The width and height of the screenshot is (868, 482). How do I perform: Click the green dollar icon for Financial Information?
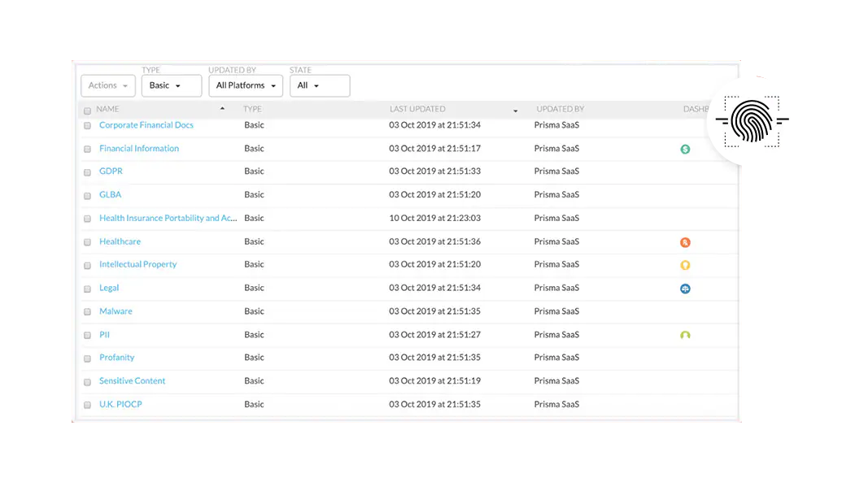pyautogui.click(x=685, y=150)
